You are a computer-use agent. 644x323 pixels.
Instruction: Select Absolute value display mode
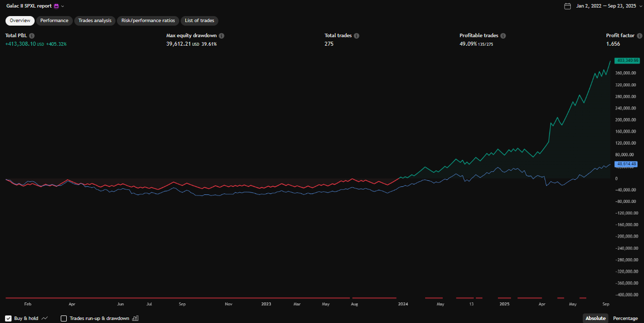pyautogui.click(x=595, y=318)
